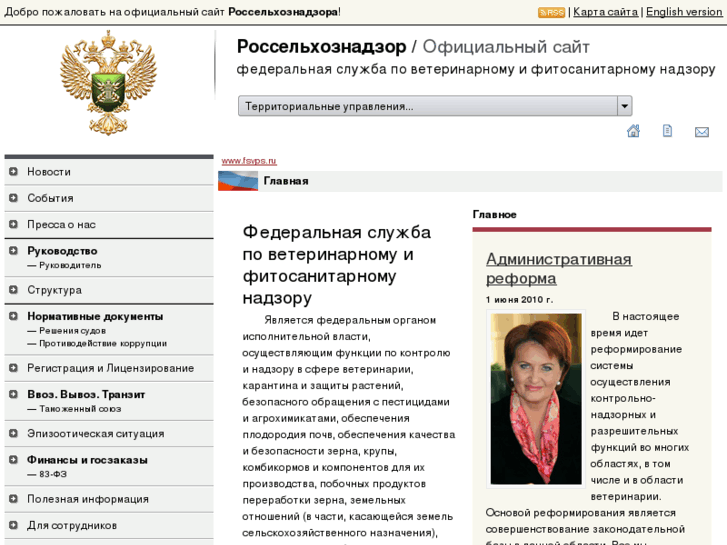Open the Административная реформа article link
This screenshot has height=545, width=727.
coord(559,269)
